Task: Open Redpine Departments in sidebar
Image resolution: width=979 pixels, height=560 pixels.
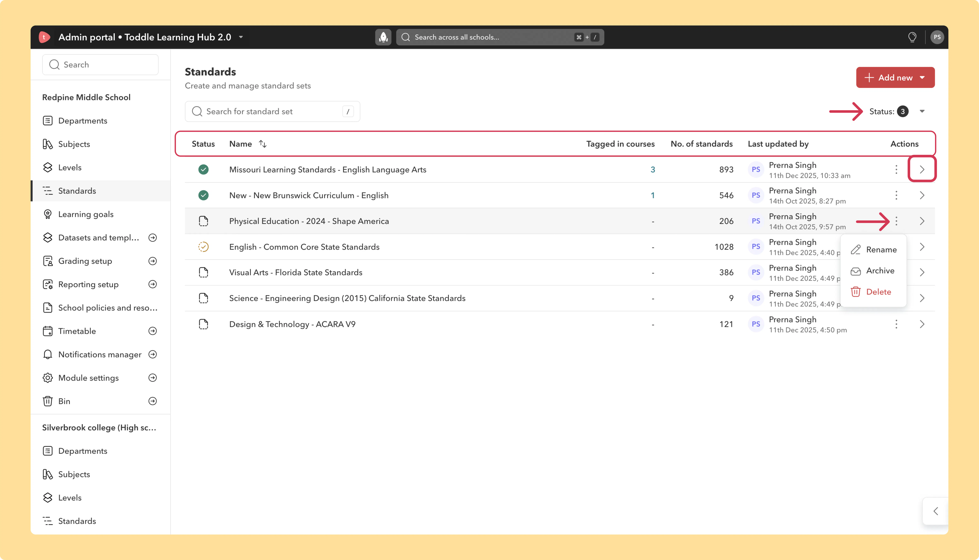Action: (x=100, y=121)
